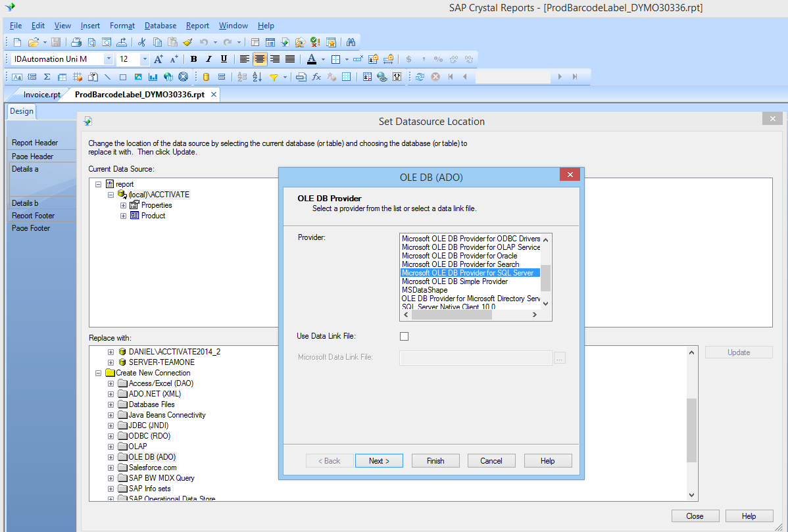
Task: Click Close in Set Datasource Location
Action: tap(695, 516)
